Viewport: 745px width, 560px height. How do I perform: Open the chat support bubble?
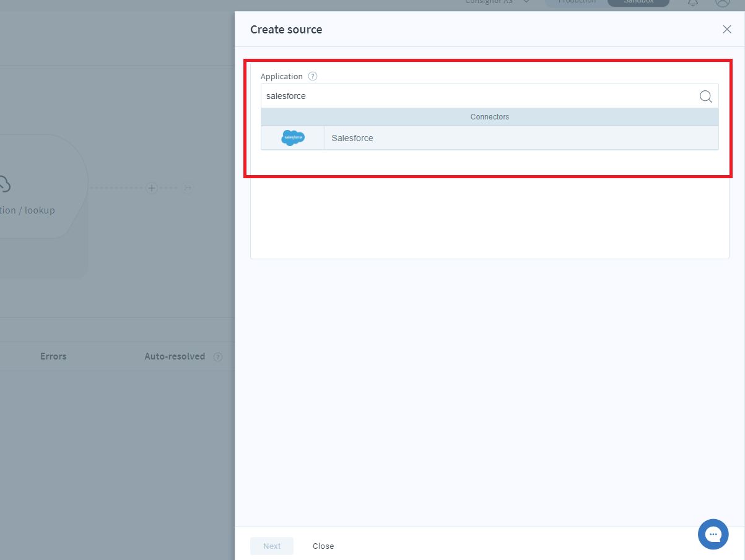click(713, 534)
